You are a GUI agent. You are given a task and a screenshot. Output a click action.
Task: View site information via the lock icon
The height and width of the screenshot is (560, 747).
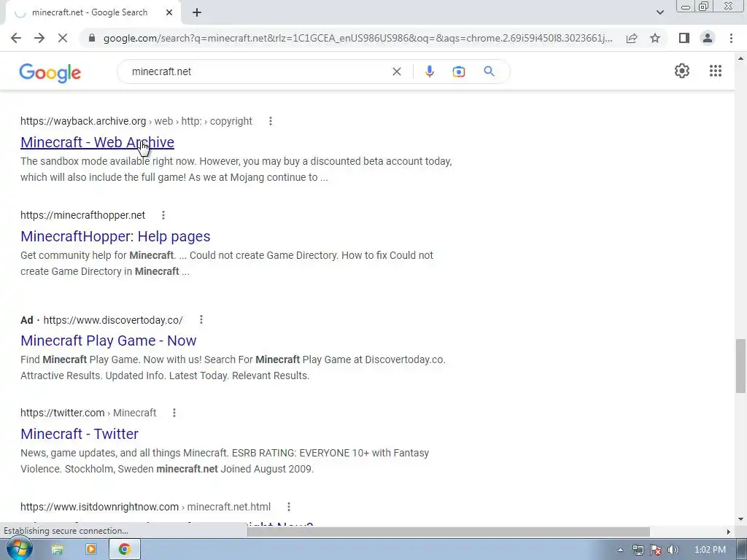pyautogui.click(x=92, y=38)
